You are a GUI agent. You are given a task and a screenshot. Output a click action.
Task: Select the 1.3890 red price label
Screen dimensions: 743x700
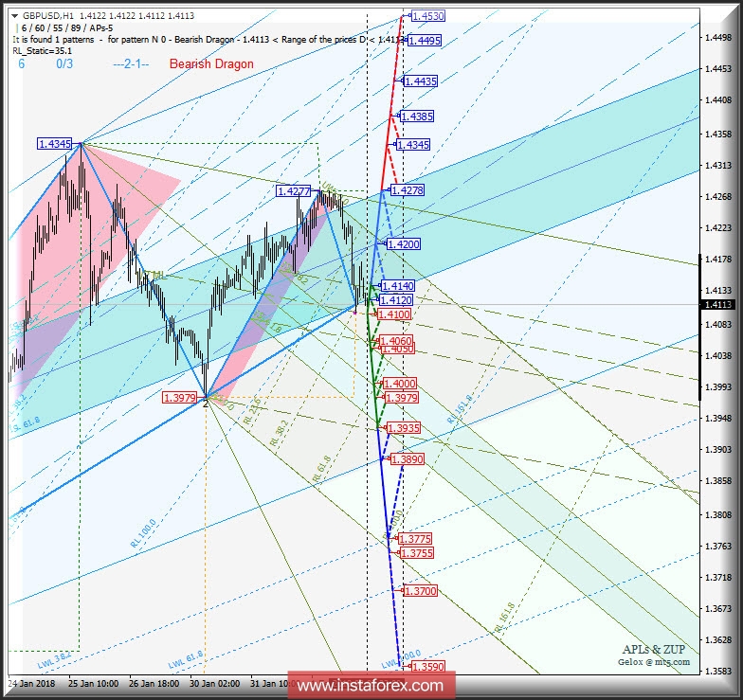408,459
